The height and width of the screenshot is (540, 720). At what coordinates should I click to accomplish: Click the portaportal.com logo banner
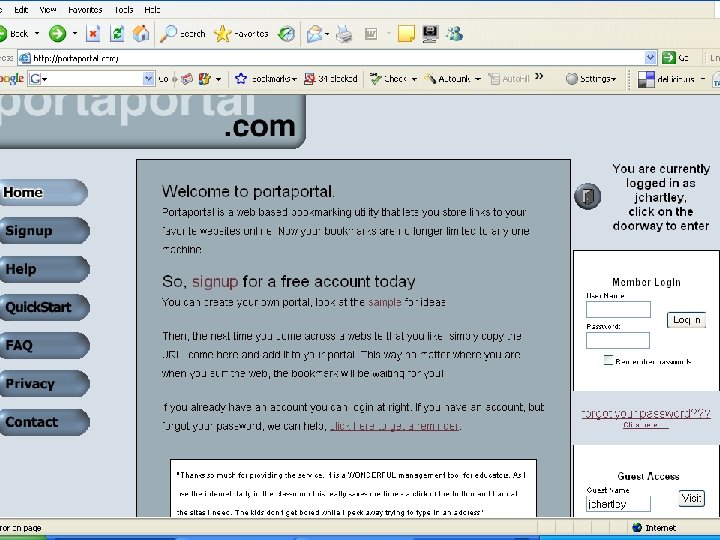[152, 121]
